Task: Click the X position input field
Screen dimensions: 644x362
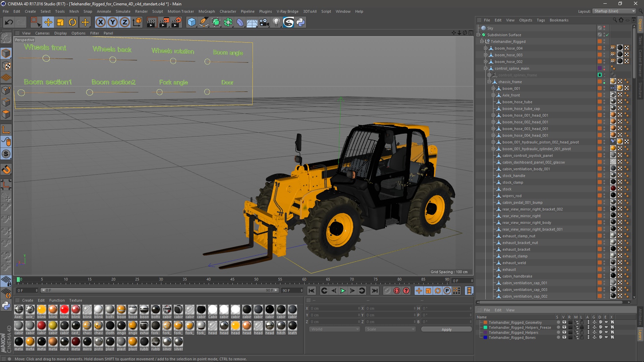Action: point(333,308)
